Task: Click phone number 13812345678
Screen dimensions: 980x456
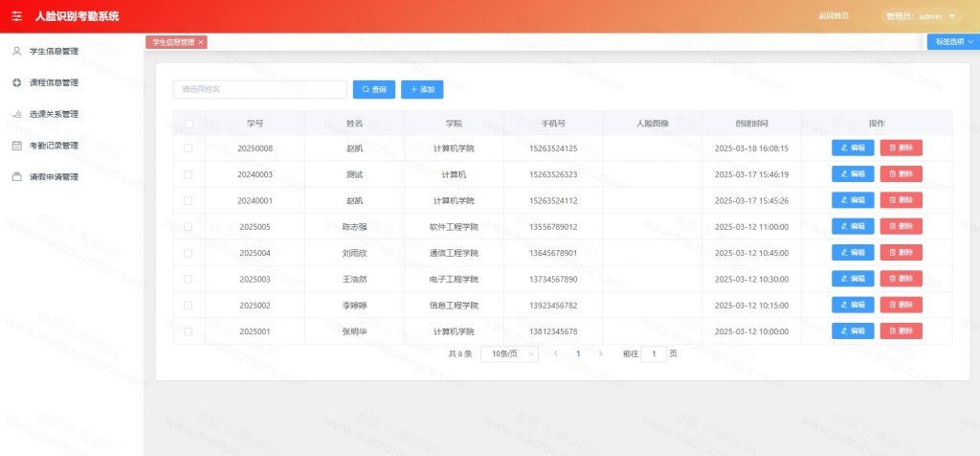Action: [553, 331]
